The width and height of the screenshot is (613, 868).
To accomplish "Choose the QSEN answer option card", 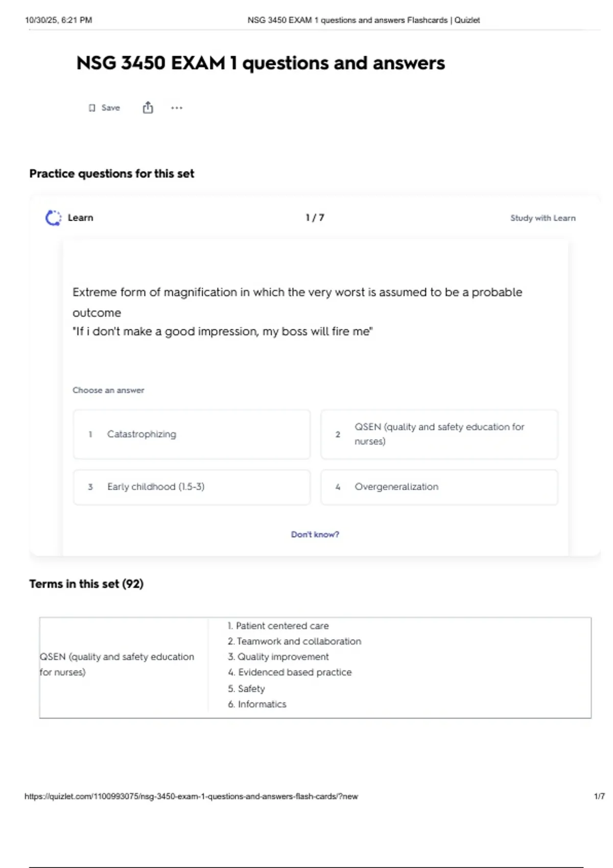I will (439, 435).
